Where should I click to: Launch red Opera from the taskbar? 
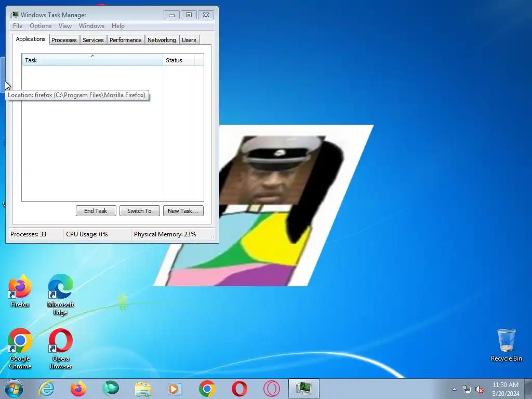tap(239, 389)
